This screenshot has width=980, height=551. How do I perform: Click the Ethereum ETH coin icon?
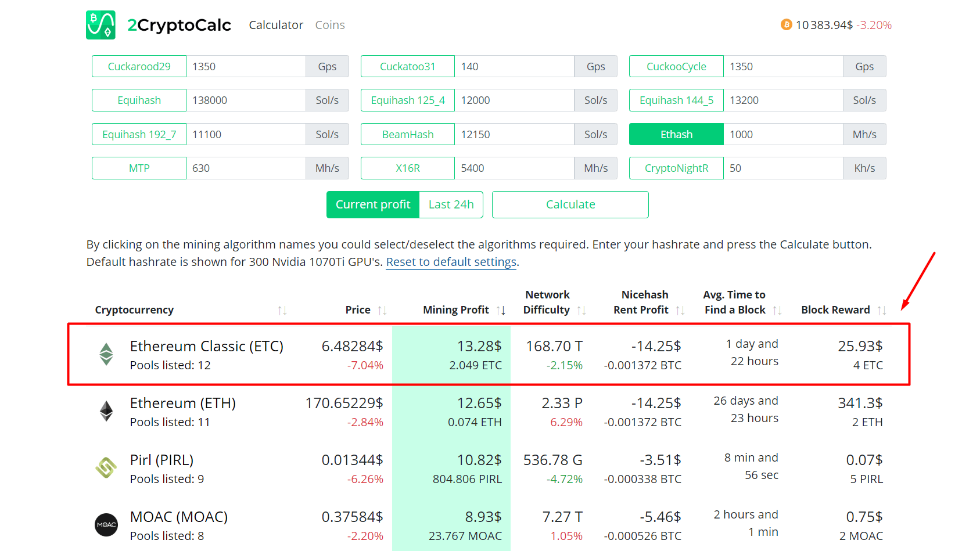(106, 411)
